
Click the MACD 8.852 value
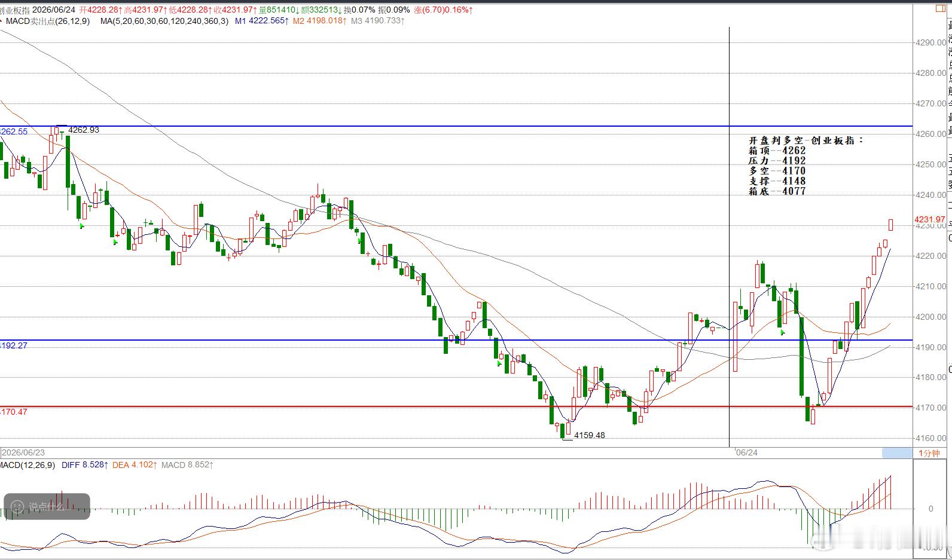click(x=188, y=465)
